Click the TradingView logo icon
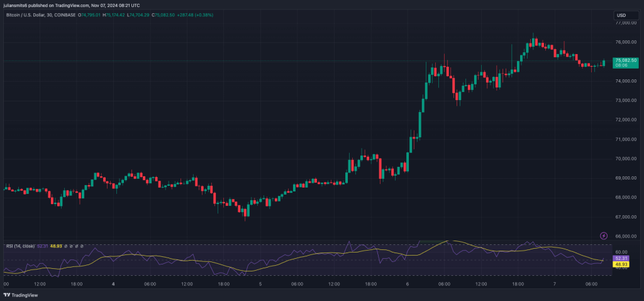This screenshot has width=644, height=301. pyautogui.click(x=8, y=294)
